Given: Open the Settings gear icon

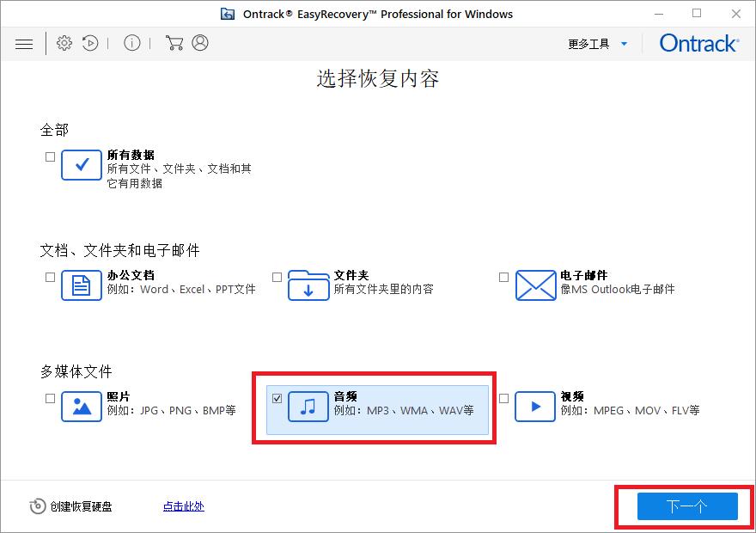Looking at the screenshot, I should tap(64, 43).
